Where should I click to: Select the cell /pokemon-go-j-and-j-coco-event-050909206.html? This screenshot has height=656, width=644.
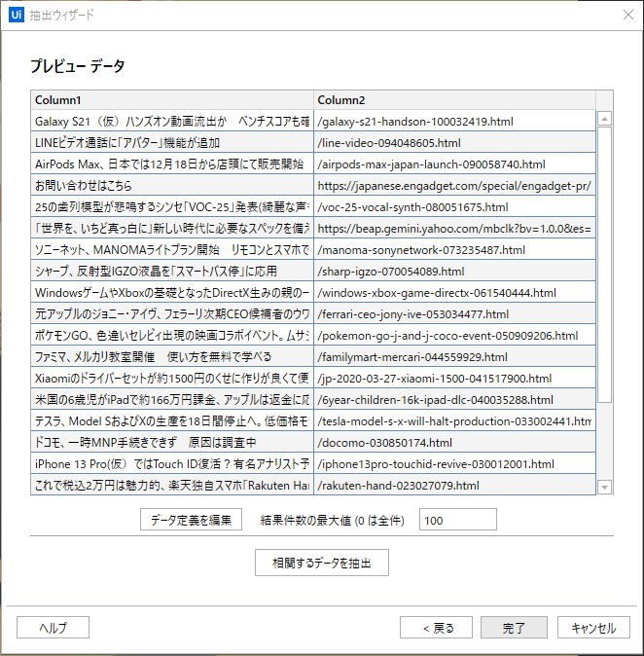click(x=454, y=335)
